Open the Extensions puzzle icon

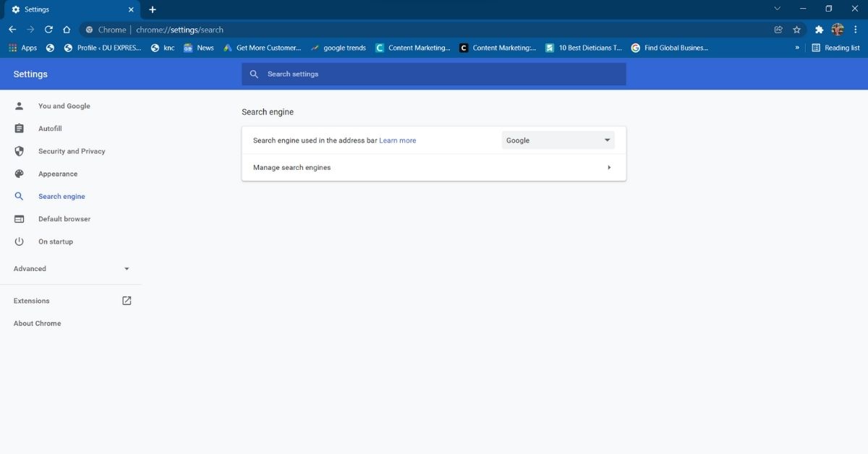[x=819, y=30]
